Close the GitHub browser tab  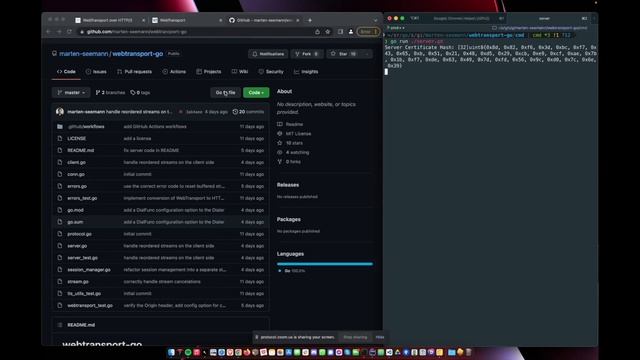298,20
